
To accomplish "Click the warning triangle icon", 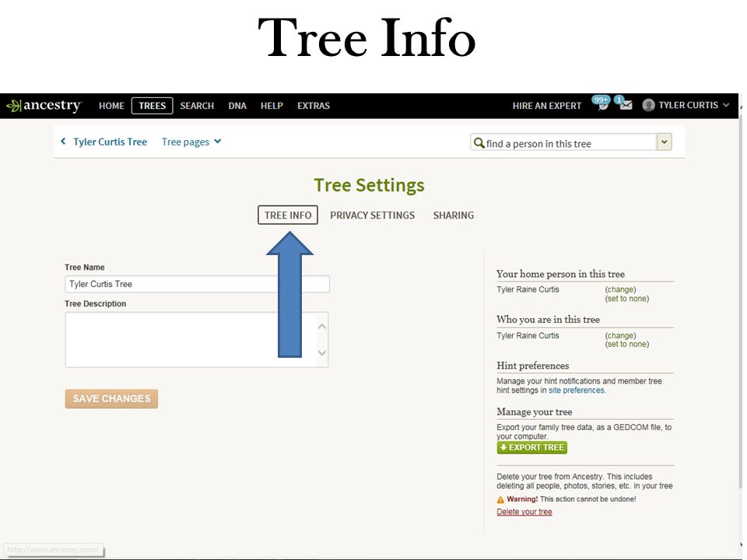I will pyautogui.click(x=500, y=499).
